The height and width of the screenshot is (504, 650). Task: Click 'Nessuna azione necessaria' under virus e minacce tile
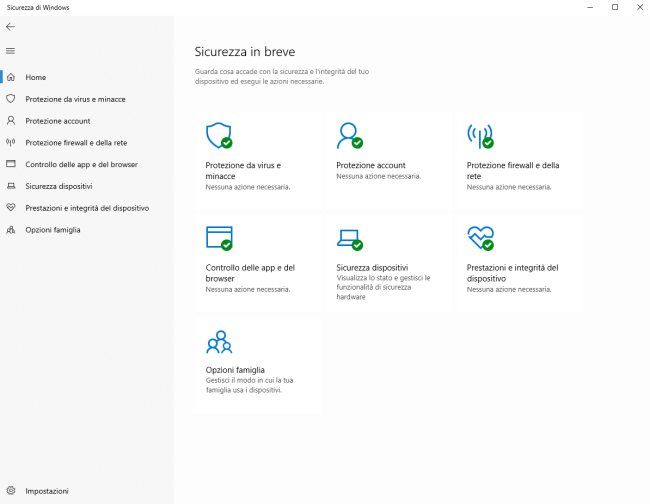pyautogui.click(x=247, y=187)
